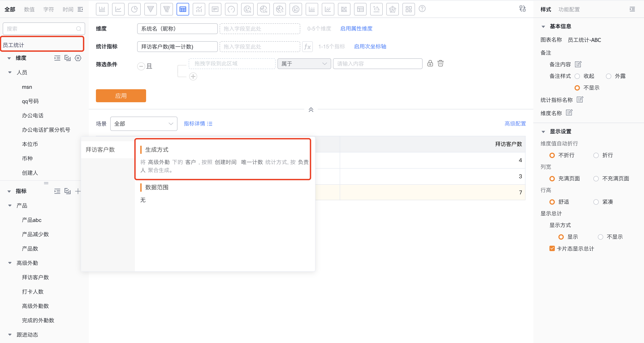644x343 pixels.
Task: Select the pie chart type
Action: 134,9
